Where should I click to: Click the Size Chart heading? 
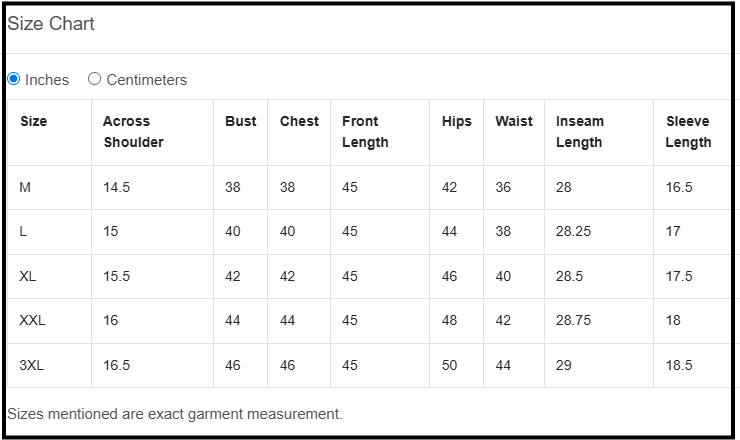51,24
